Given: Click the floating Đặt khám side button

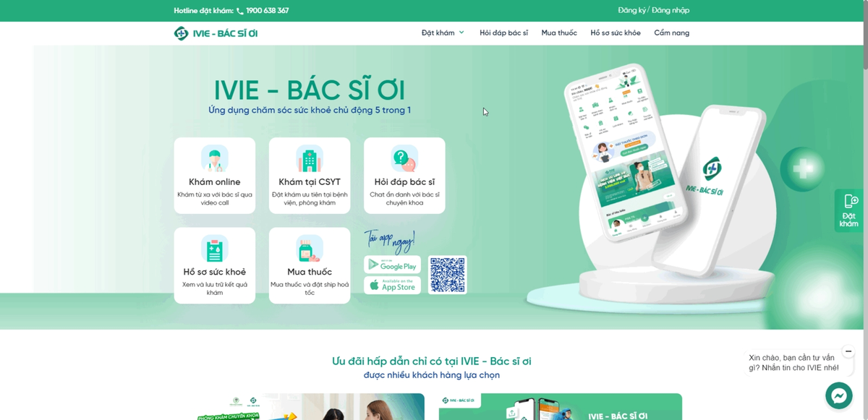Looking at the screenshot, I should pyautogui.click(x=849, y=210).
